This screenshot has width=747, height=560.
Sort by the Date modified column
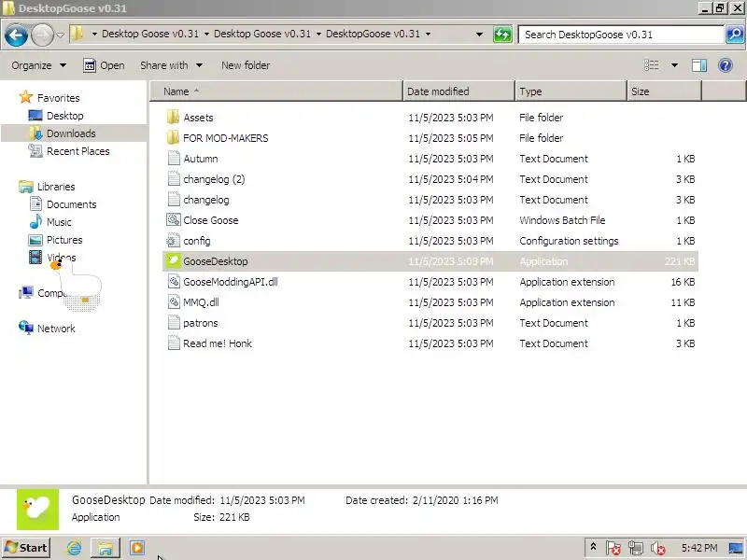458,91
